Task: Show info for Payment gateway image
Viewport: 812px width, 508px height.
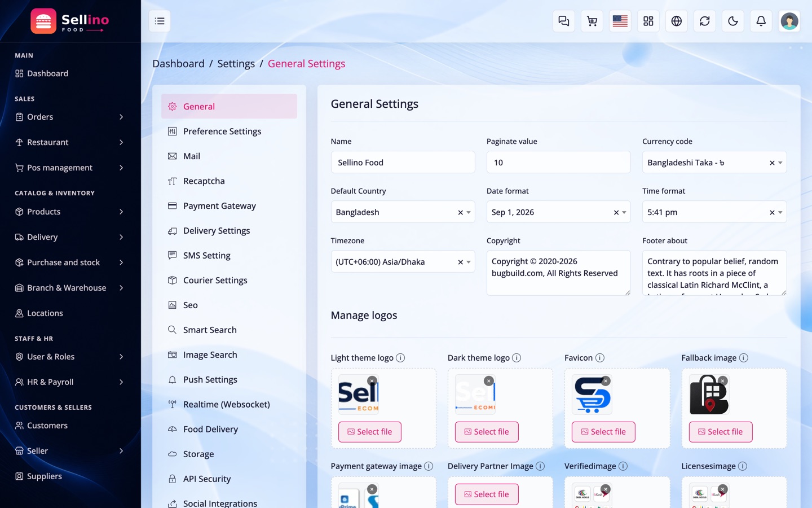Action: (x=429, y=466)
